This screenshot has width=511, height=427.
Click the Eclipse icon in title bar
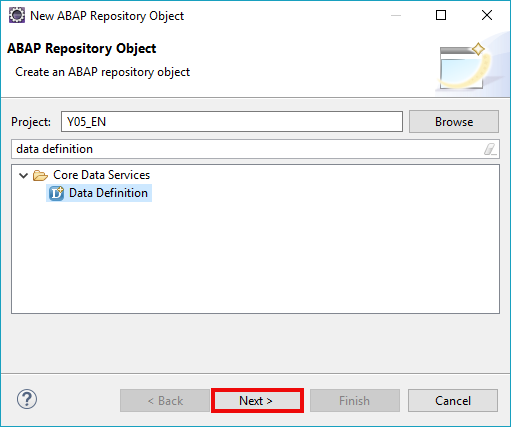(17, 15)
